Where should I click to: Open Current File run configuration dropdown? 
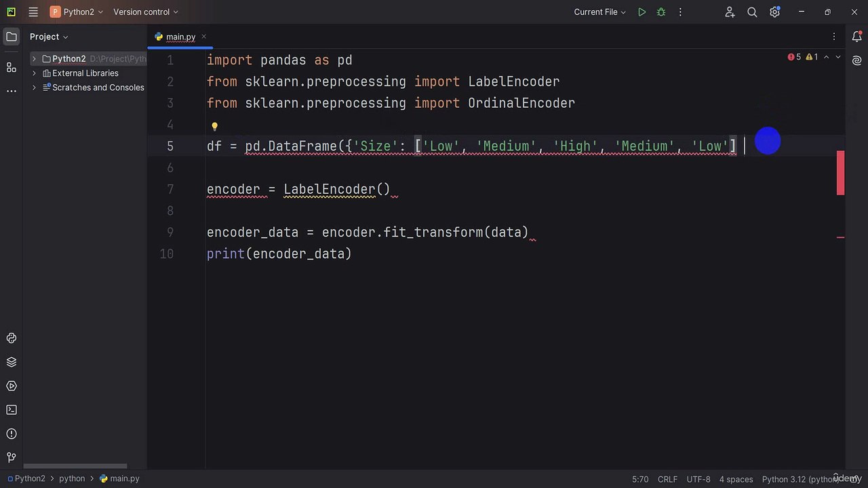point(600,12)
